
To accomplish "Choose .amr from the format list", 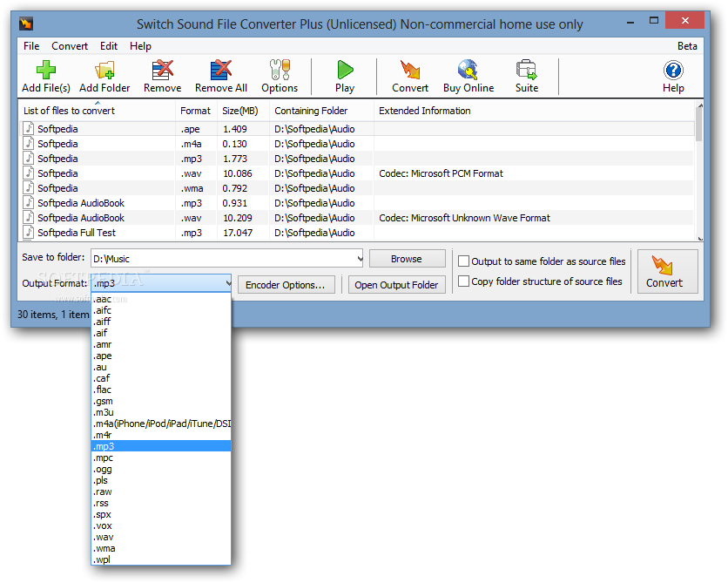I will (160, 344).
